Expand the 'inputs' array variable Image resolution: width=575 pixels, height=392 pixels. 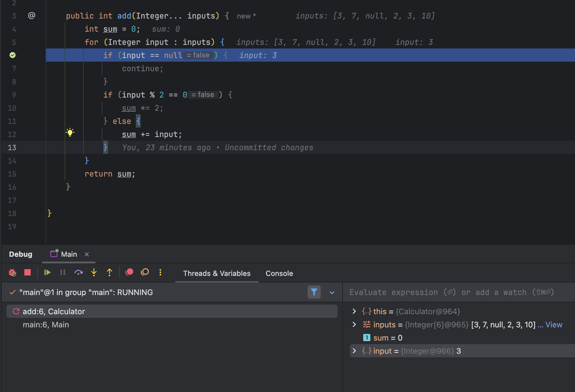pos(354,324)
